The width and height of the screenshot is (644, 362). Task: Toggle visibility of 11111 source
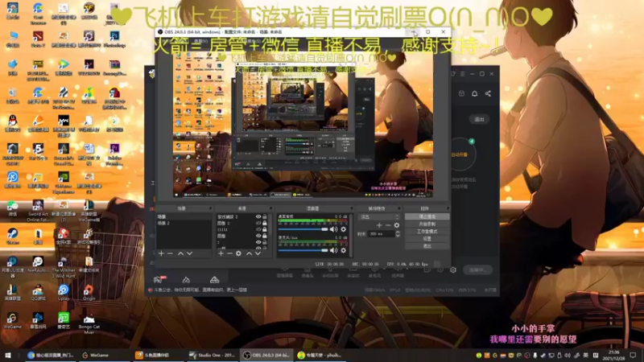pos(258,229)
